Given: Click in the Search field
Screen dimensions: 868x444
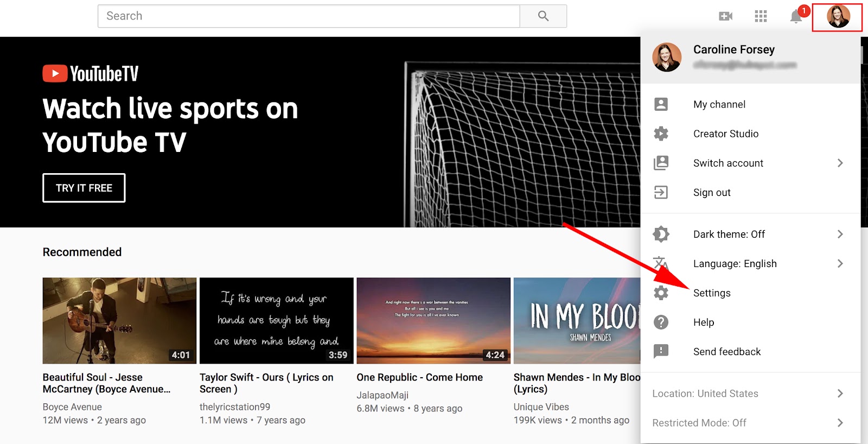Looking at the screenshot, I should tap(309, 16).
